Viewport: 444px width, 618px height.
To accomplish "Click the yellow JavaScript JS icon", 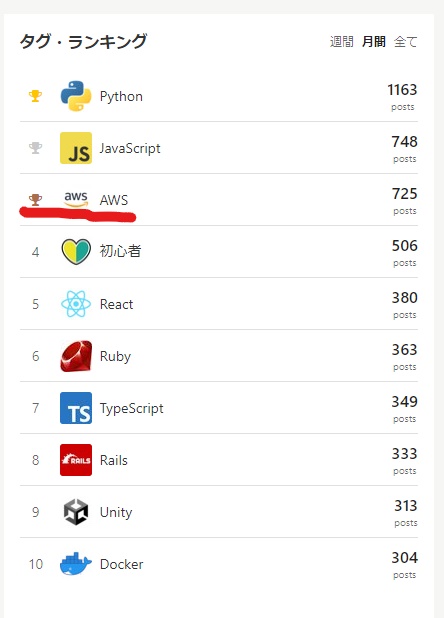I will click(76, 148).
